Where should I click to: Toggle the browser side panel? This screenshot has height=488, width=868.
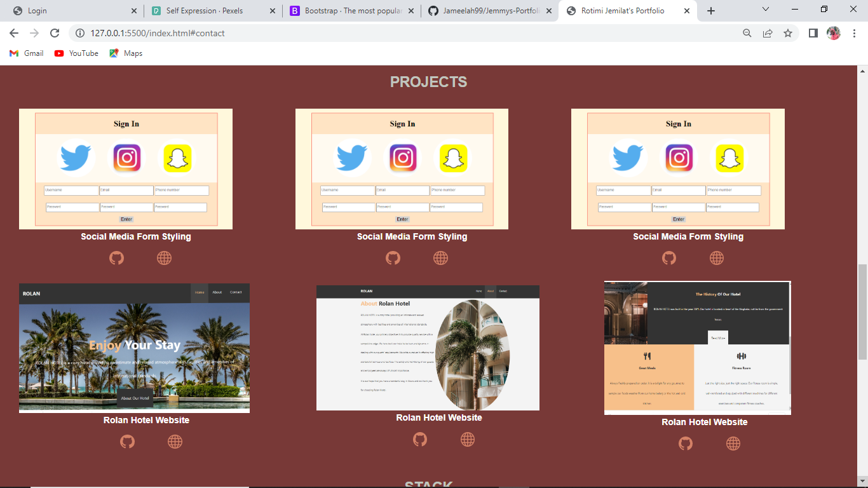[813, 33]
